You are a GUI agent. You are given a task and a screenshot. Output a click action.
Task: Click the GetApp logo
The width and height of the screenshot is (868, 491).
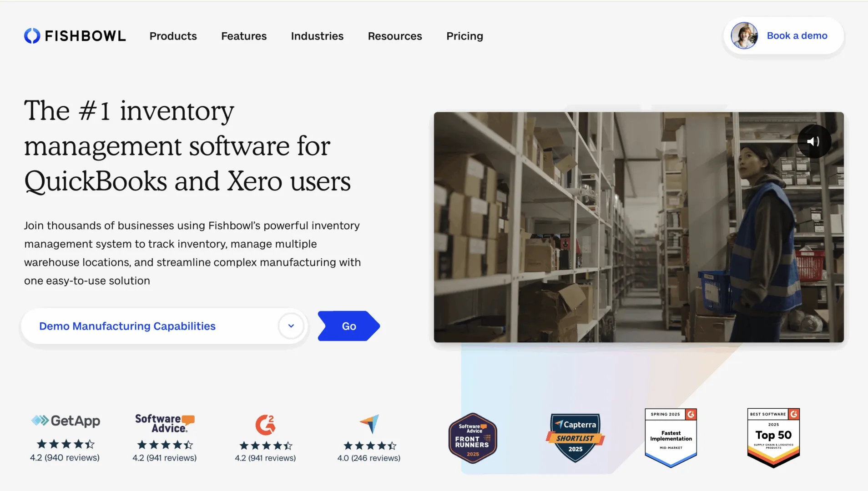[66, 421]
